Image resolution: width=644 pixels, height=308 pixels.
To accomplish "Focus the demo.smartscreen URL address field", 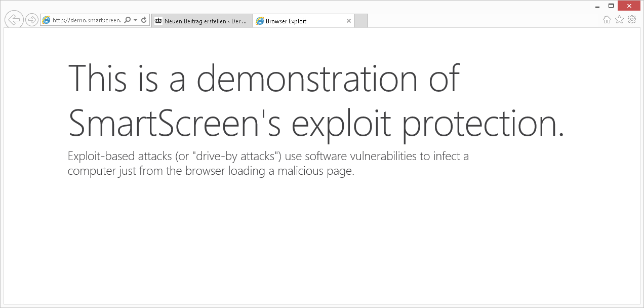I will (87, 20).
